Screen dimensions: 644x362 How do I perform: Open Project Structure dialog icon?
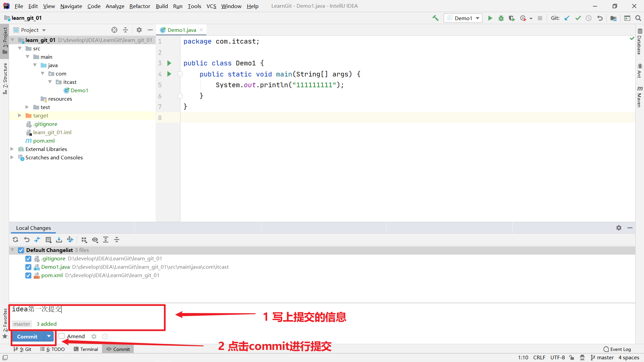click(613, 18)
